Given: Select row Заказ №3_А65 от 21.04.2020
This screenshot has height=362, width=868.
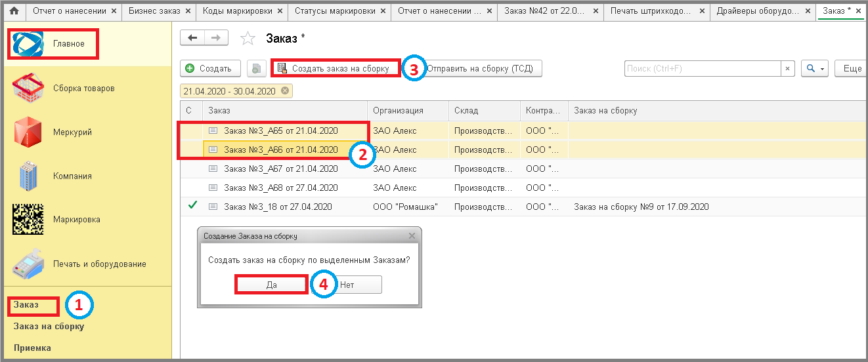Looking at the screenshot, I should pos(523,131).
